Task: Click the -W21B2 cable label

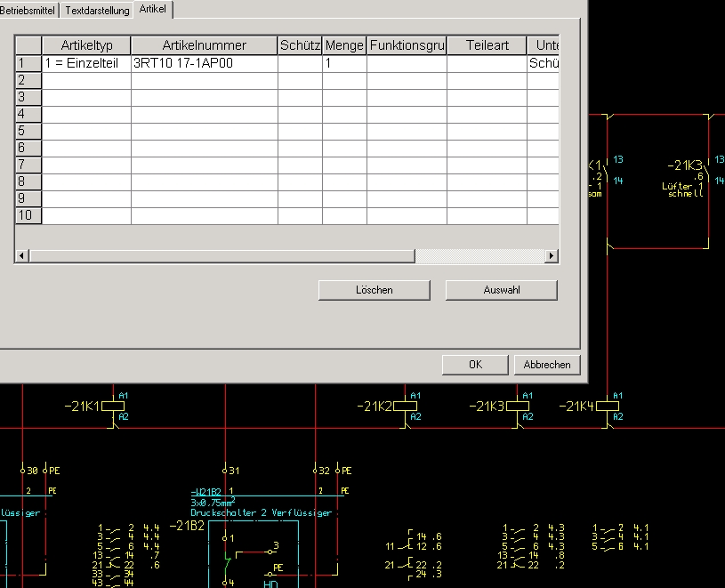Action: click(x=205, y=491)
